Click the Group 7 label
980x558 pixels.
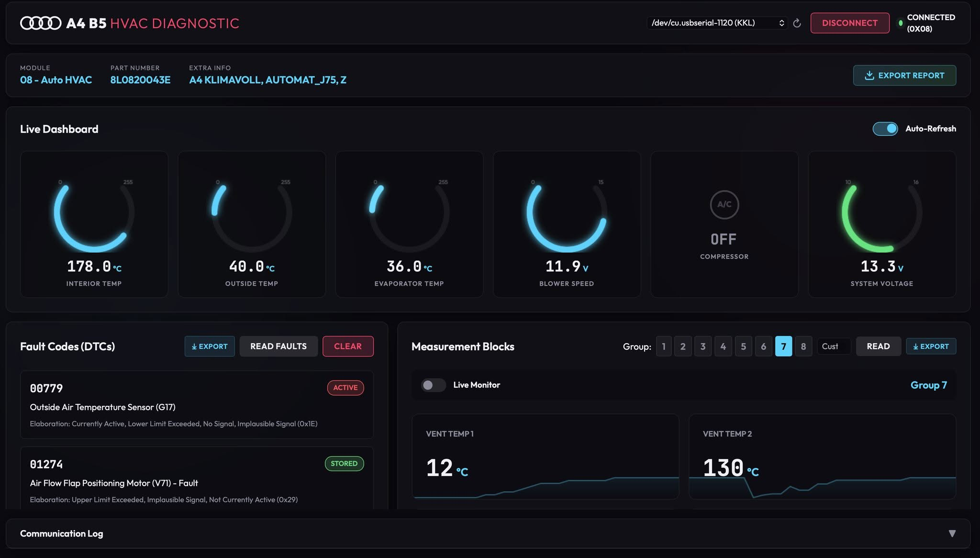[x=928, y=385]
